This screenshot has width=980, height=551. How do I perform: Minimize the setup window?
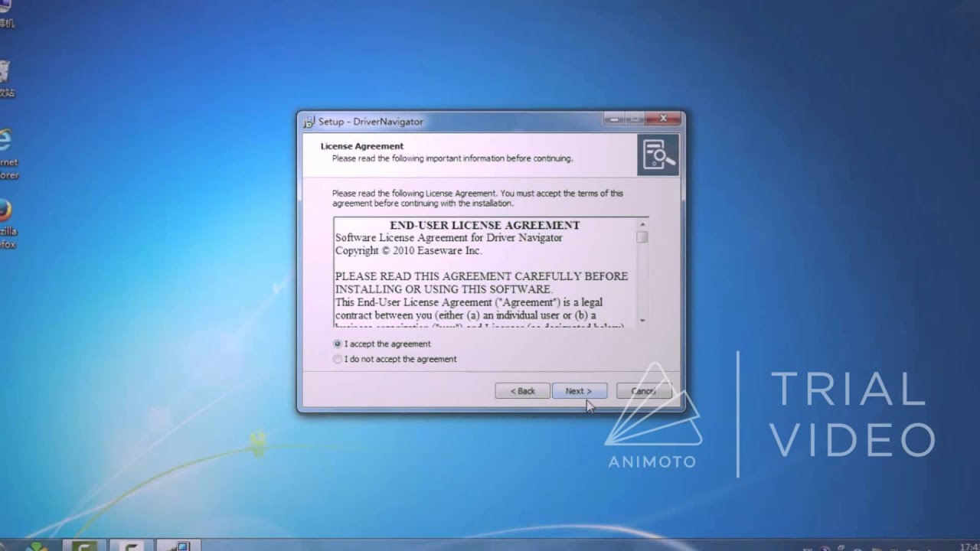pyautogui.click(x=614, y=119)
